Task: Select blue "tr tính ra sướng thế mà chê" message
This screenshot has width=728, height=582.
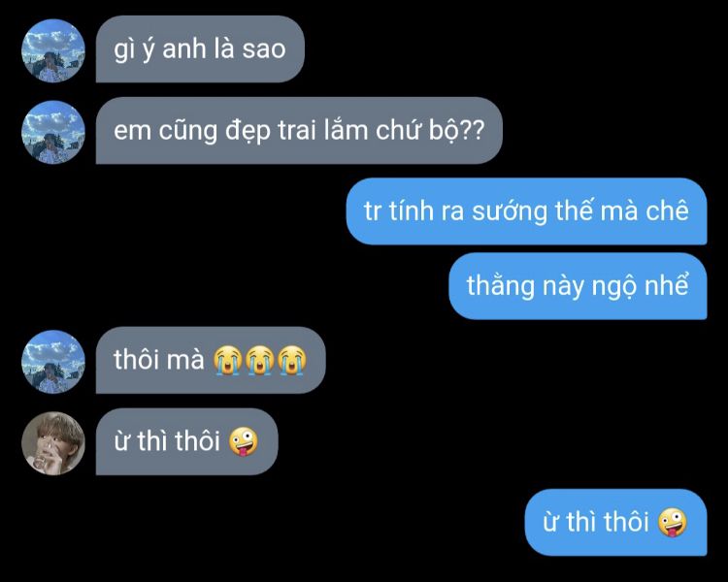Action: (526, 211)
